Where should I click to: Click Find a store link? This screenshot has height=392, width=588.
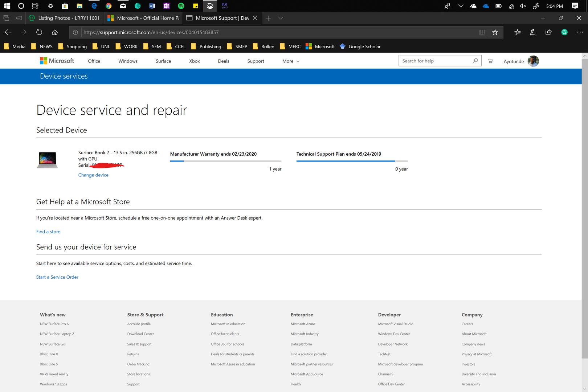(48, 232)
